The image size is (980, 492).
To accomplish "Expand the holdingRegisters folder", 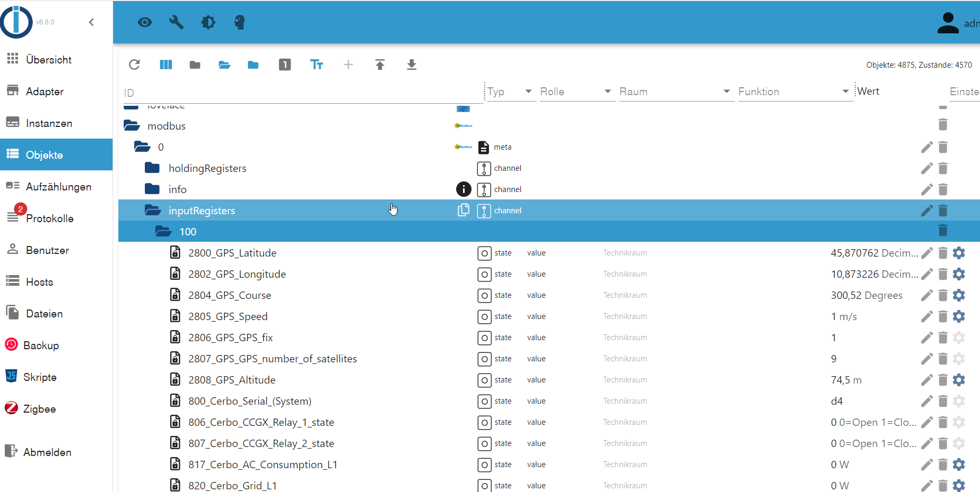I will click(152, 168).
